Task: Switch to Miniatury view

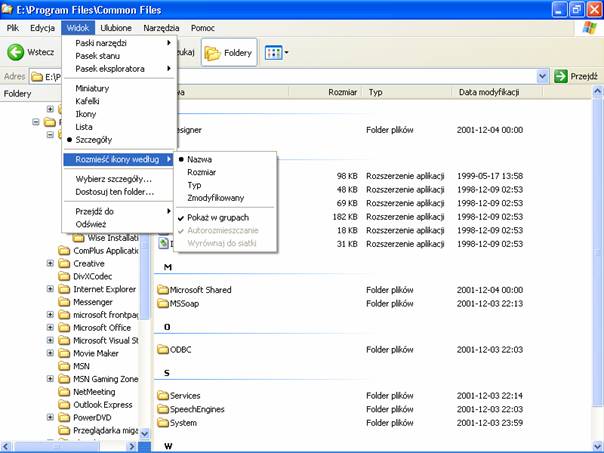Action: pyautogui.click(x=120, y=88)
